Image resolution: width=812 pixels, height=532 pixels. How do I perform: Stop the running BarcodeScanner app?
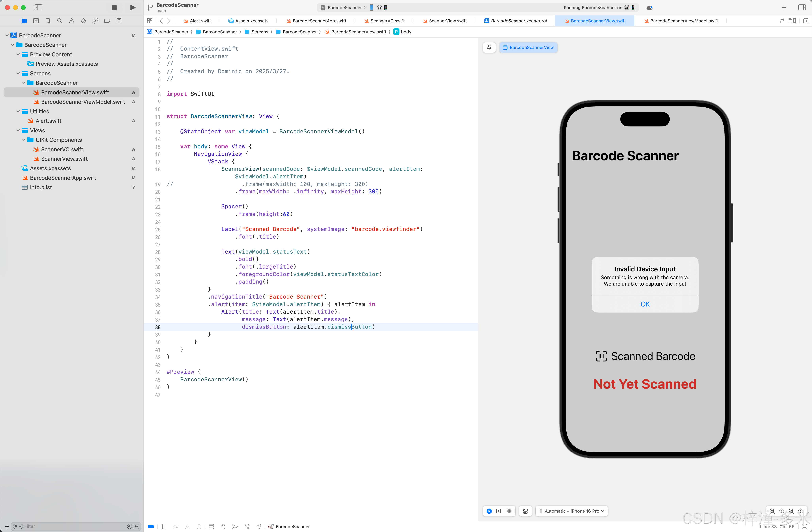[x=114, y=8]
